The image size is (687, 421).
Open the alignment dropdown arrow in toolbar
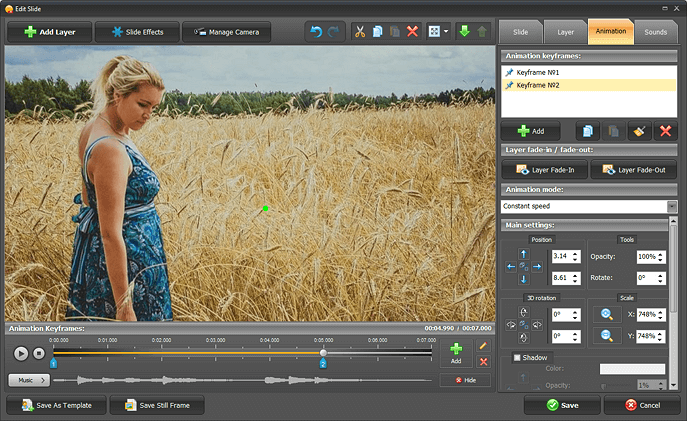446,32
